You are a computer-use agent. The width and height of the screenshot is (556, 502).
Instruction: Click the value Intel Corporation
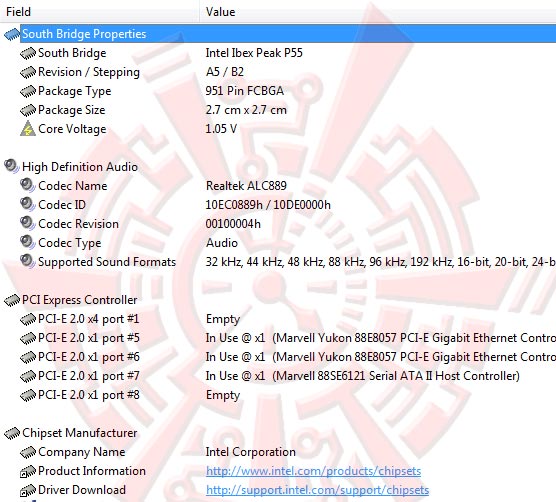(x=251, y=452)
